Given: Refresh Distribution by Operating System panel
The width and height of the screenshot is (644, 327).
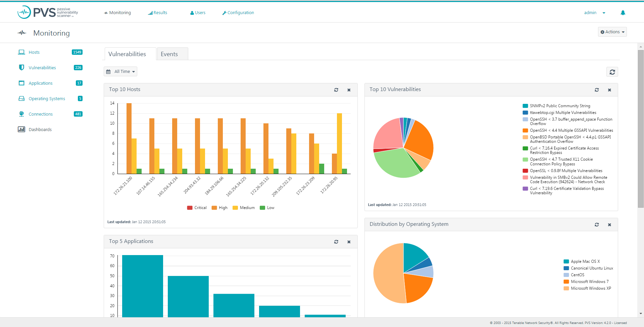Looking at the screenshot, I should coord(597,224).
